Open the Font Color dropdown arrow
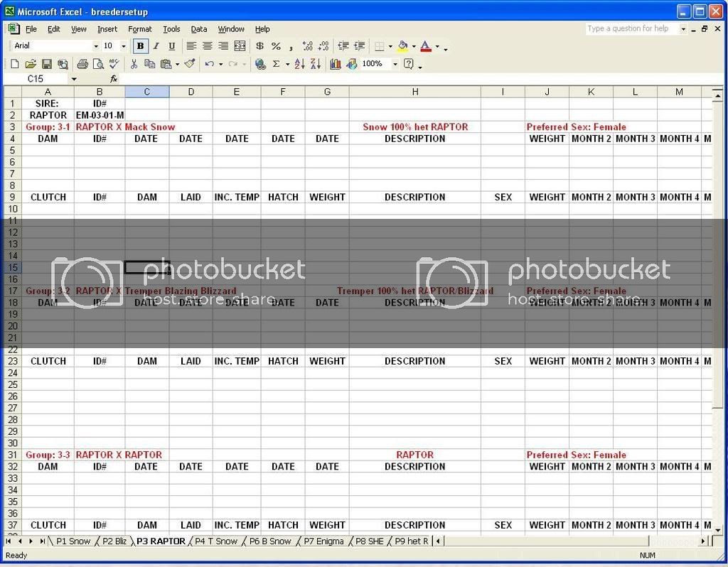Screen dimensions: 728x567 [x=437, y=45]
